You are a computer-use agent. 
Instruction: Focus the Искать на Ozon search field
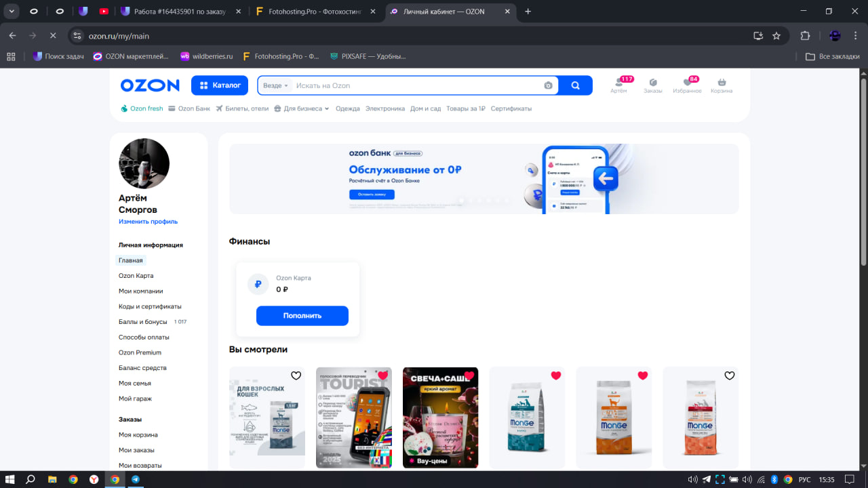pyautogui.click(x=417, y=85)
